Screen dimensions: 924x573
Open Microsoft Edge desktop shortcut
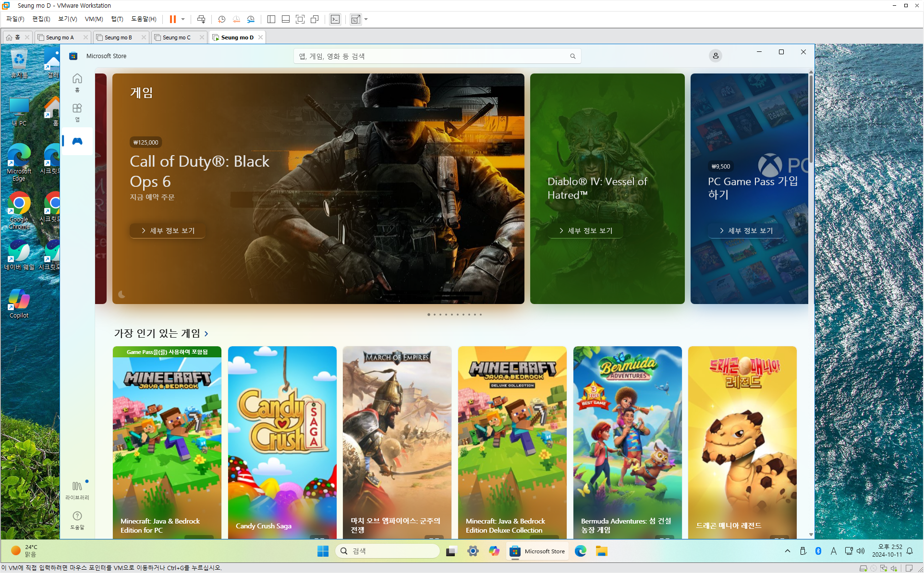pyautogui.click(x=19, y=162)
